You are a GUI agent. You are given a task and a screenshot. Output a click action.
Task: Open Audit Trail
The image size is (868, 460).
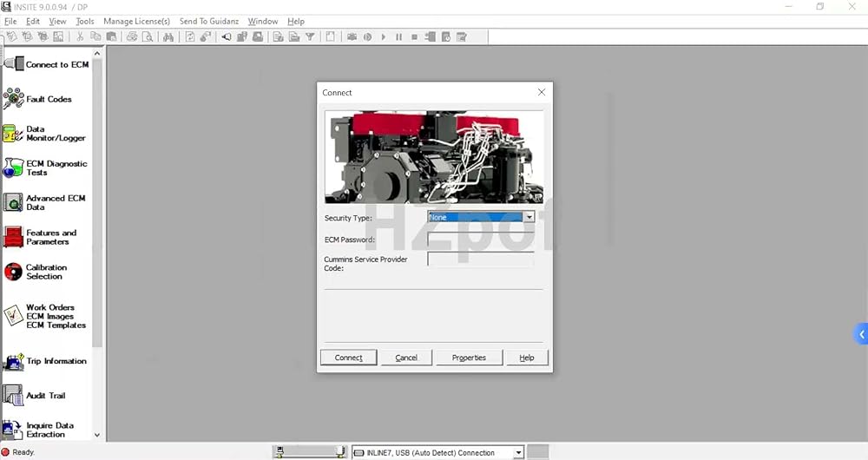pyautogui.click(x=35, y=396)
